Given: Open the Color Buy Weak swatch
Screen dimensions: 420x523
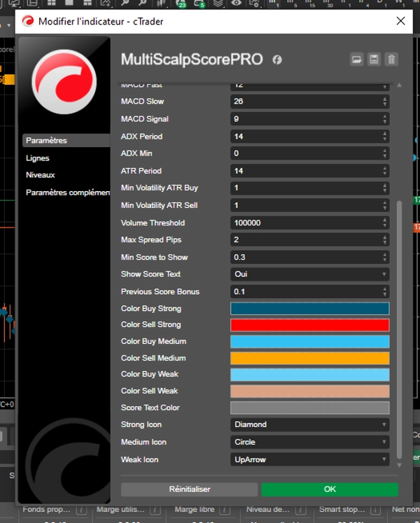Looking at the screenshot, I should (x=309, y=375).
